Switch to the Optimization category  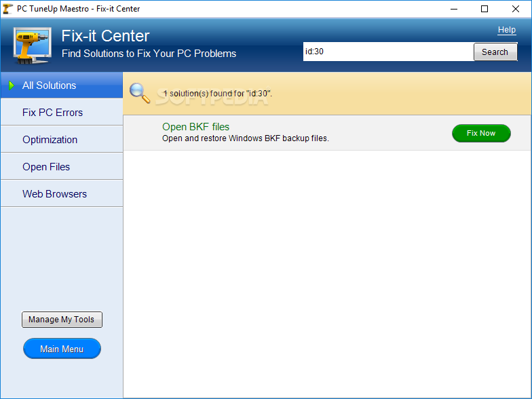pos(62,140)
